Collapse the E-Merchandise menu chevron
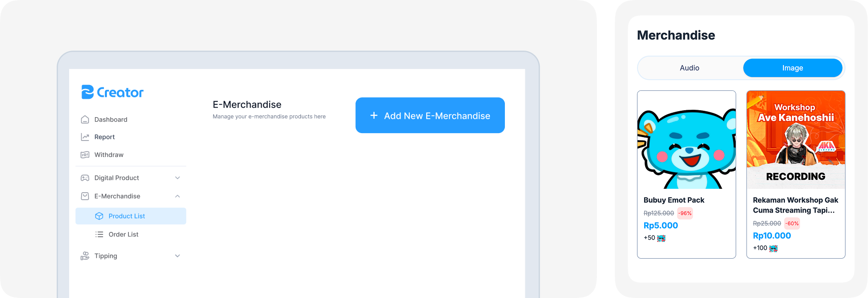Image resolution: width=868 pixels, height=298 pixels. [x=178, y=196]
